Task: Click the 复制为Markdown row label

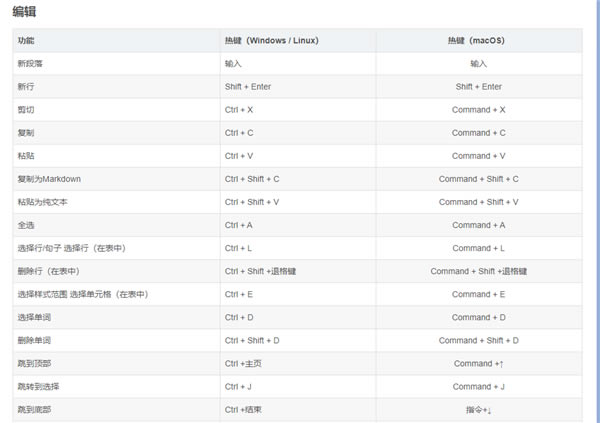Action: coord(49,179)
